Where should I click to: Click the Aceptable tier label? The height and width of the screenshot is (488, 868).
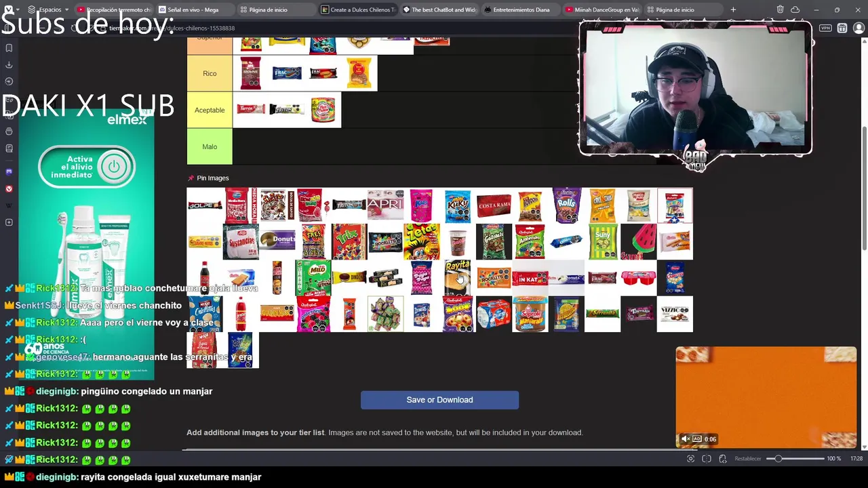coord(210,110)
